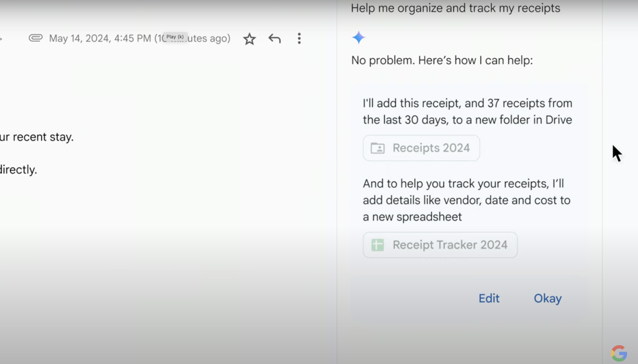
Task: Click the folder icon in Receipts 2024 chip
Action: tap(378, 148)
